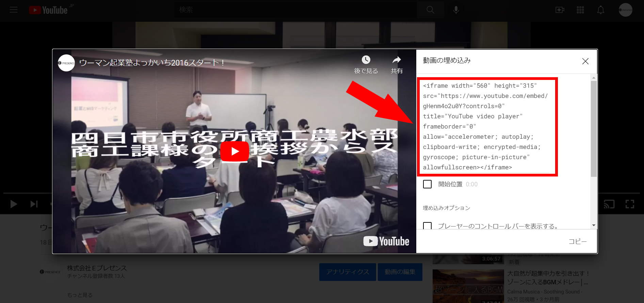Go to YouTube home via logo

48,10
